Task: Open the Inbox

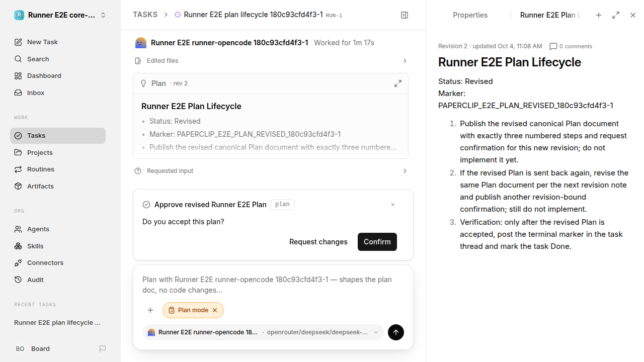Action: [58, 93]
